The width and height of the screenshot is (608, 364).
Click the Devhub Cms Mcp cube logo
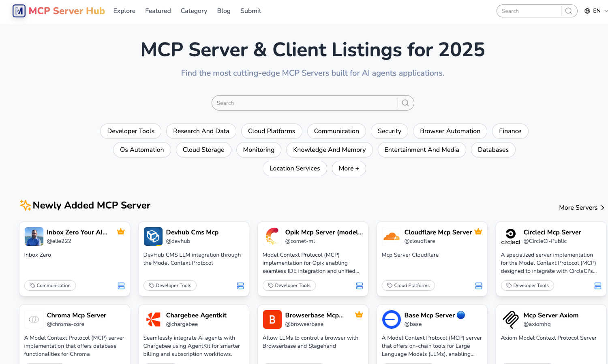[x=153, y=236]
